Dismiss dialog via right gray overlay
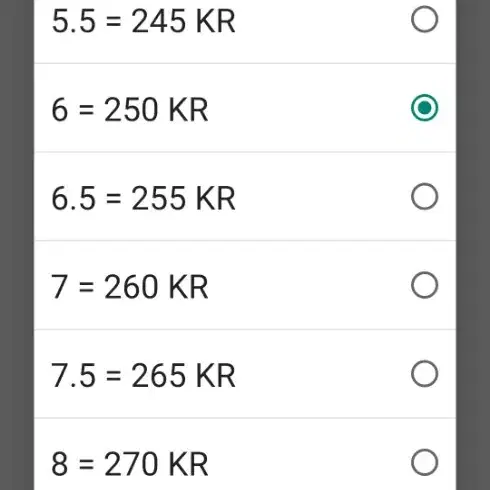490x490 pixels. click(x=473, y=245)
